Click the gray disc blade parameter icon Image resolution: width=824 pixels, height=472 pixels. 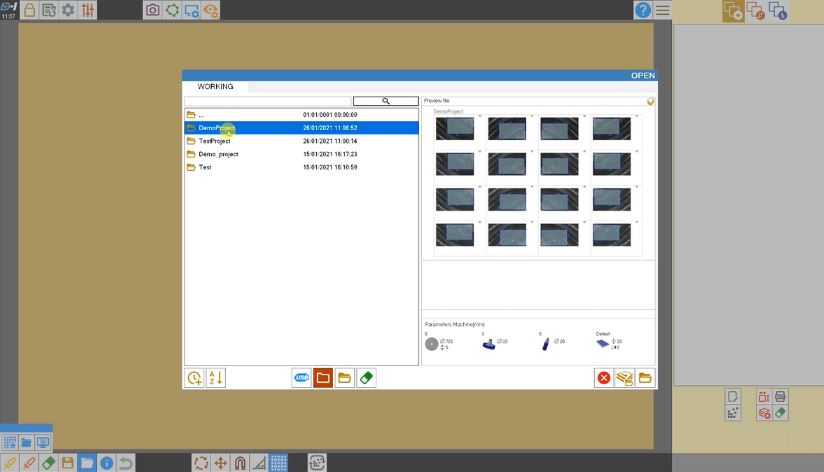coord(431,344)
